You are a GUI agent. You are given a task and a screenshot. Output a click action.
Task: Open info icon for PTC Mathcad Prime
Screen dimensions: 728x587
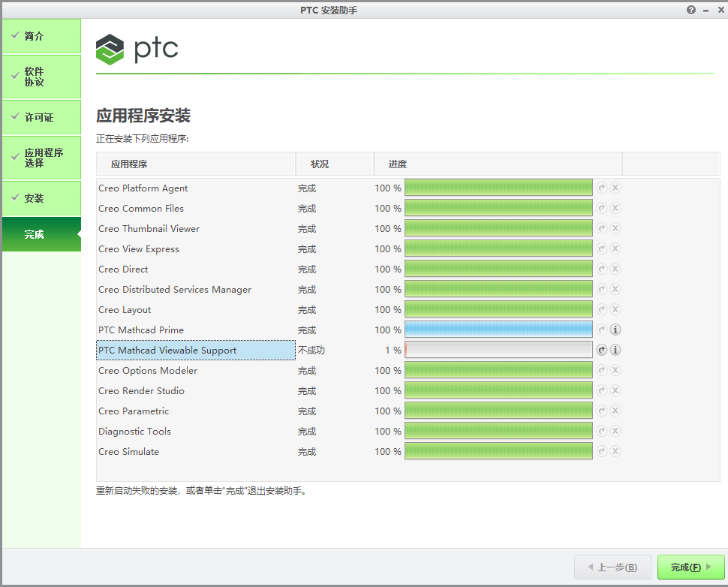[x=615, y=330]
